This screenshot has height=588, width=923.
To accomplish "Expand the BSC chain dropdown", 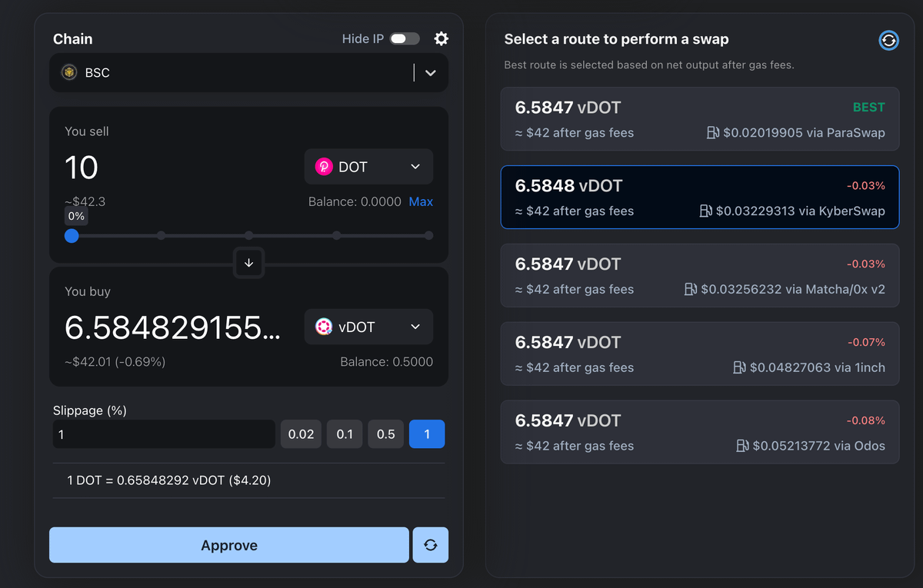I will [x=431, y=73].
